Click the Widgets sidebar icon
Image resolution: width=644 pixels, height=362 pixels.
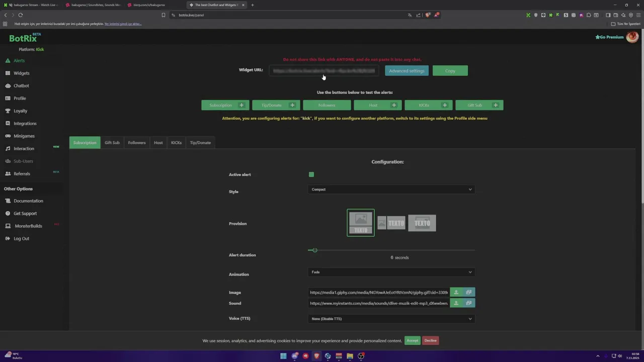coord(8,73)
